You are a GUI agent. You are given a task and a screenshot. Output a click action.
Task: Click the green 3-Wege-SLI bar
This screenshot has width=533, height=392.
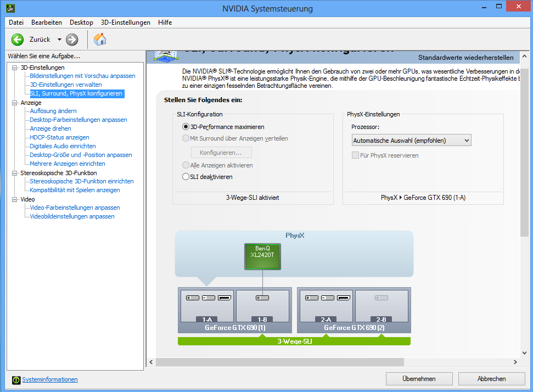click(294, 341)
